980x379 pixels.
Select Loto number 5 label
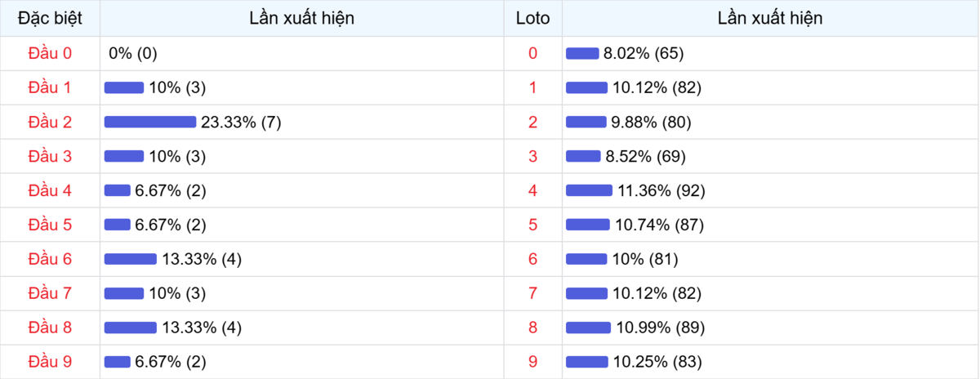(x=532, y=225)
